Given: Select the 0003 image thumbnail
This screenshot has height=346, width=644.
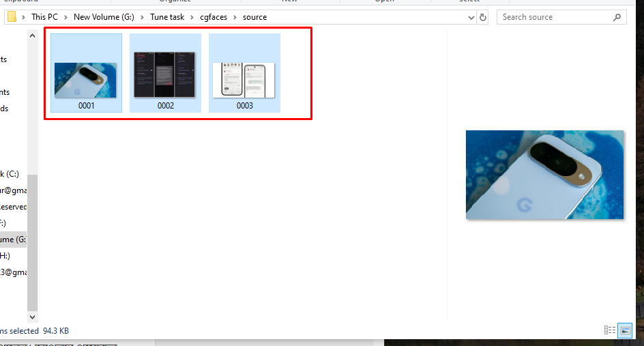Looking at the screenshot, I should point(244,80).
